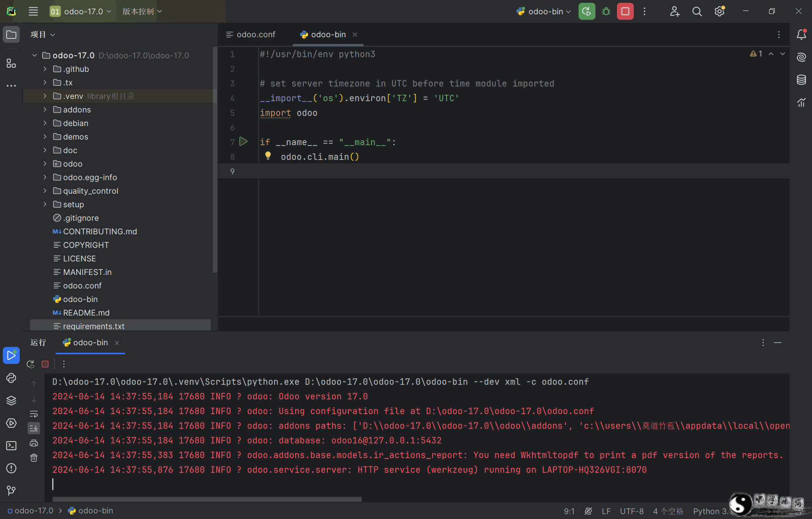Expand the addons folder
The width and height of the screenshot is (812, 519).
pyautogui.click(x=45, y=110)
